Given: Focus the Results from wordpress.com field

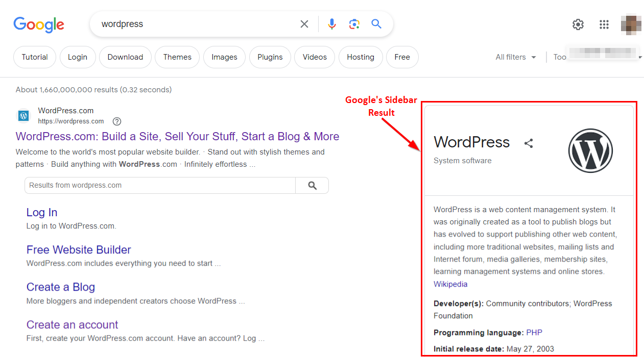Looking at the screenshot, I should click(160, 186).
